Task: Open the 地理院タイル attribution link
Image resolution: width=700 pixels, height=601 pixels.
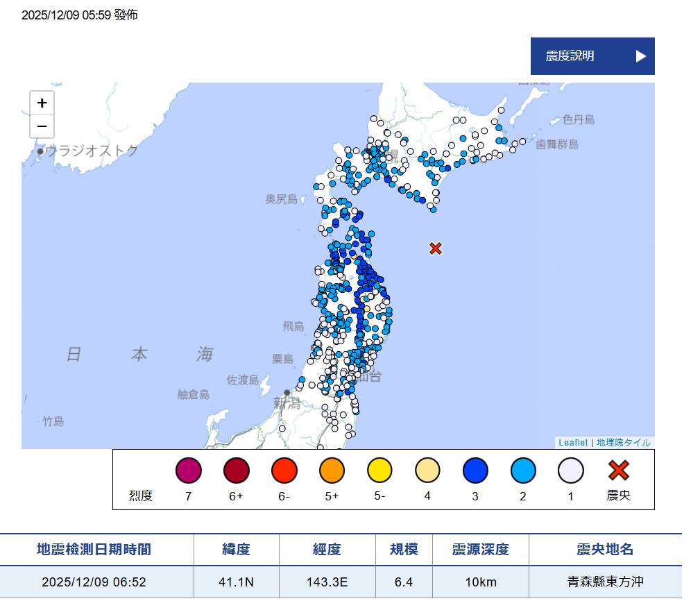Action: (x=623, y=443)
